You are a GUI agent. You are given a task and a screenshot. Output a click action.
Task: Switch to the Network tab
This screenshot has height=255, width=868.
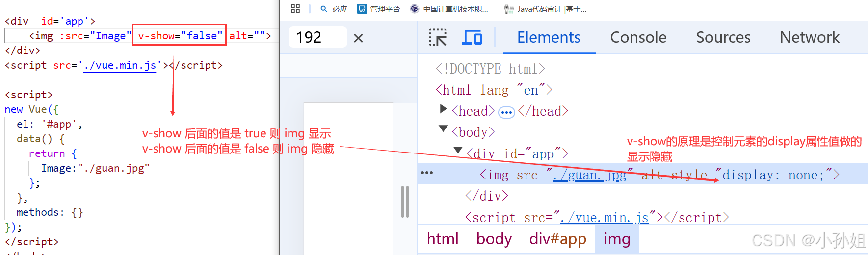click(x=810, y=37)
